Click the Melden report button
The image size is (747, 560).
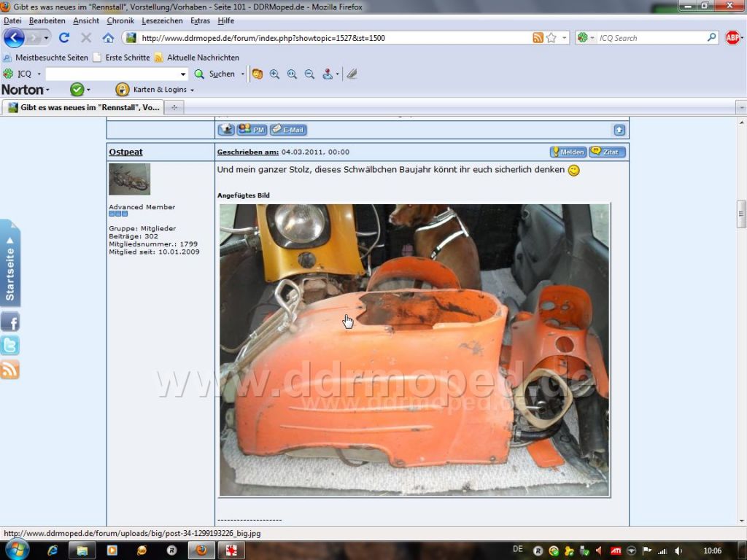pyautogui.click(x=568, y=152)
